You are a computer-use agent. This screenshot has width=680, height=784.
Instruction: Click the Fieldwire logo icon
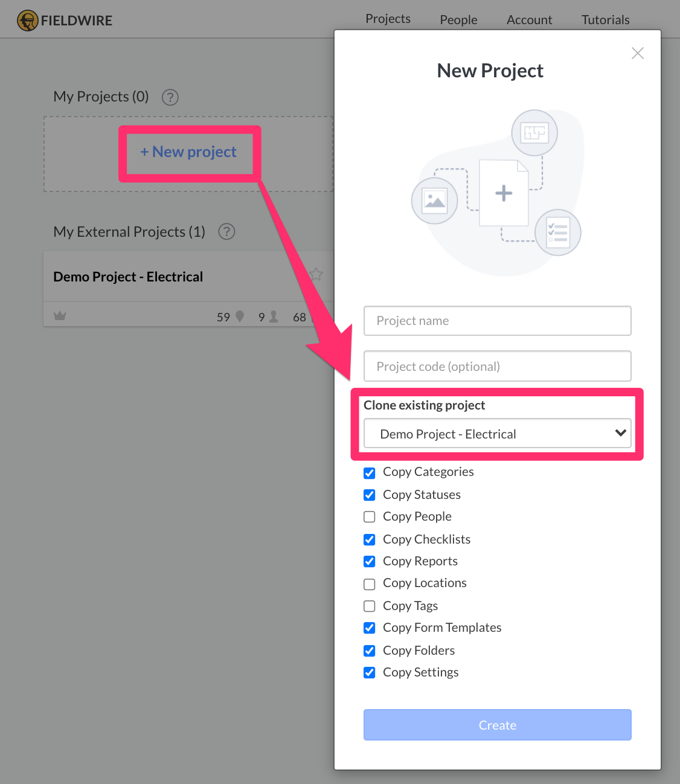point(27,21)
